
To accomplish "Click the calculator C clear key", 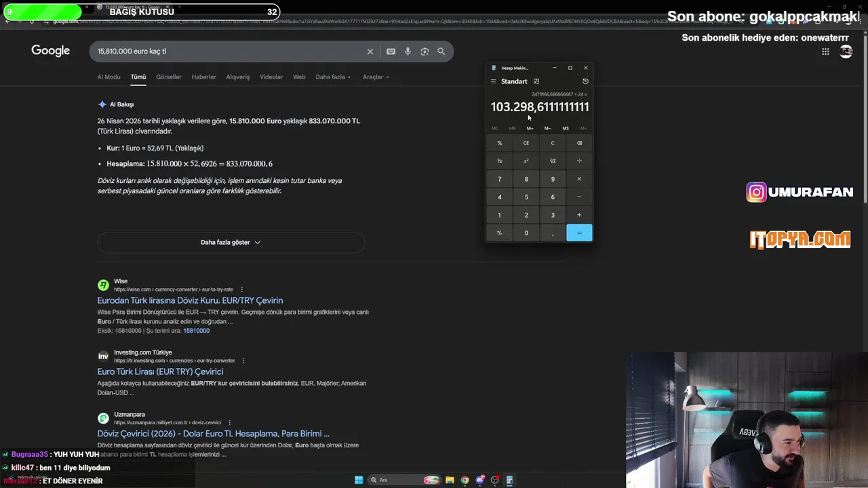I will pos(553,143).
